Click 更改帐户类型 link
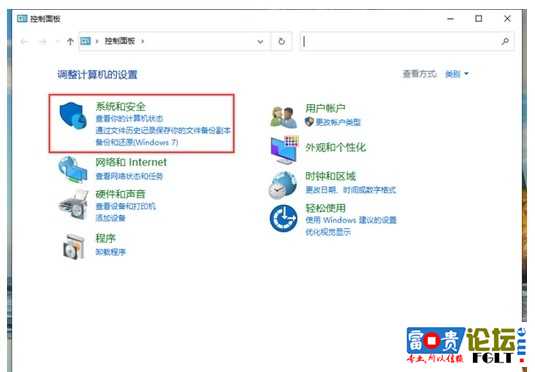The image size is (535, 372). click(x=338, y=122)
